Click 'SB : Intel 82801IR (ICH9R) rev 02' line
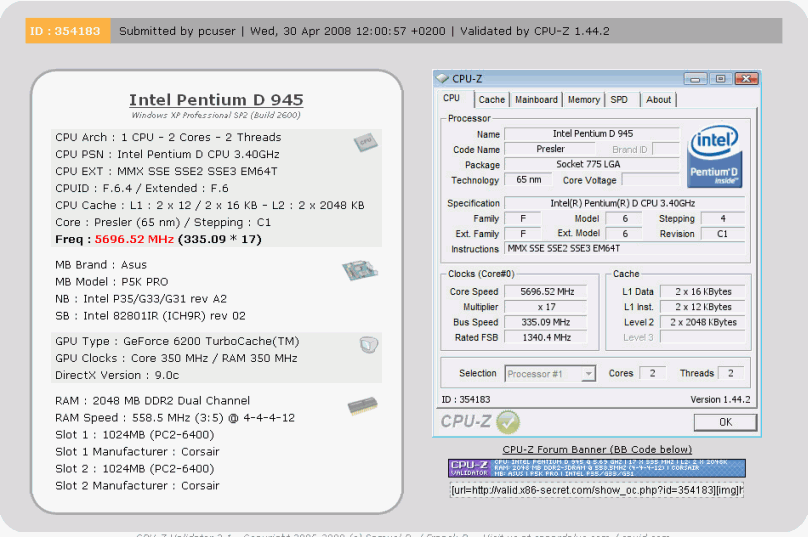 click(150, 316)
